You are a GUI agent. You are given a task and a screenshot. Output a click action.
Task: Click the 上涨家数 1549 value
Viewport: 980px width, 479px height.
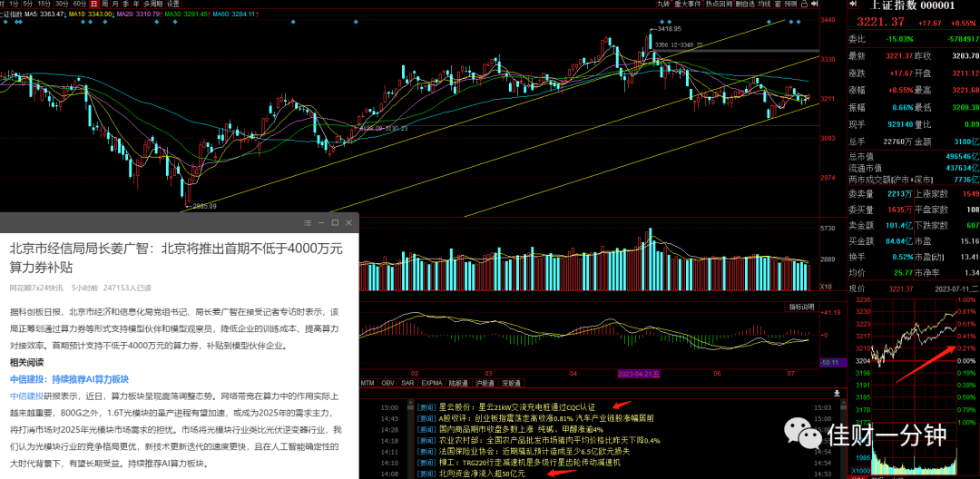[x=971, y=193]
